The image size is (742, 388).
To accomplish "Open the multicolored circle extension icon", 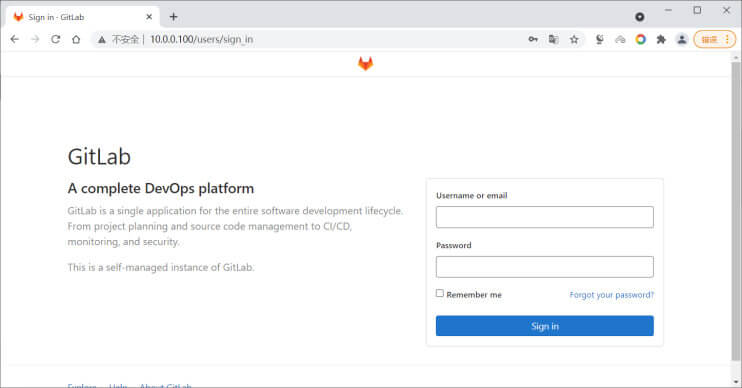I will [640, 39].
